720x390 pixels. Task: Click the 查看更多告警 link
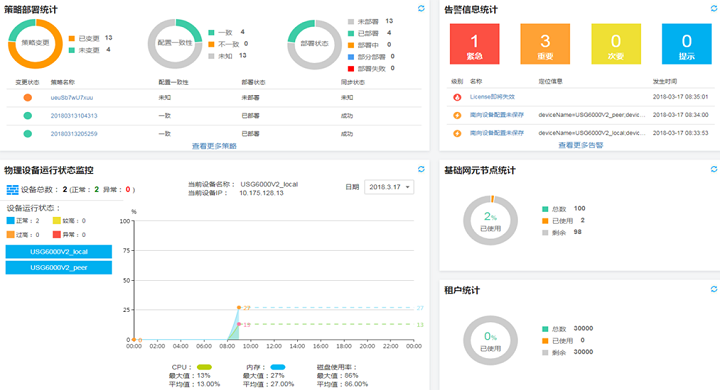(x=580, y=145)
